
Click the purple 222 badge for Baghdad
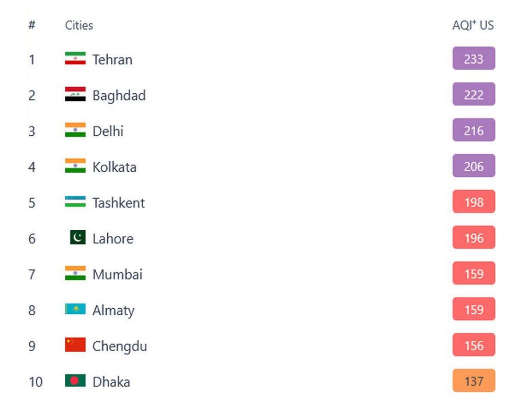click(473, 94)
